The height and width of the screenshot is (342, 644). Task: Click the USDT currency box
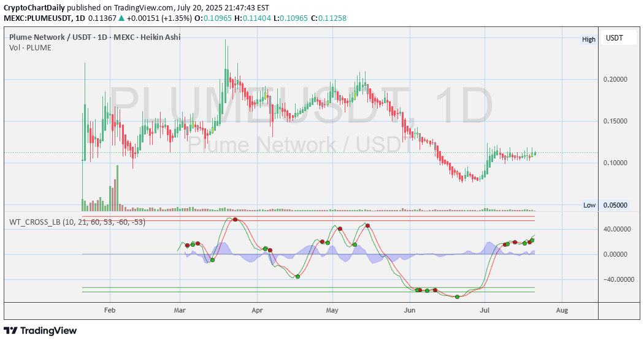tap(619, 38)
